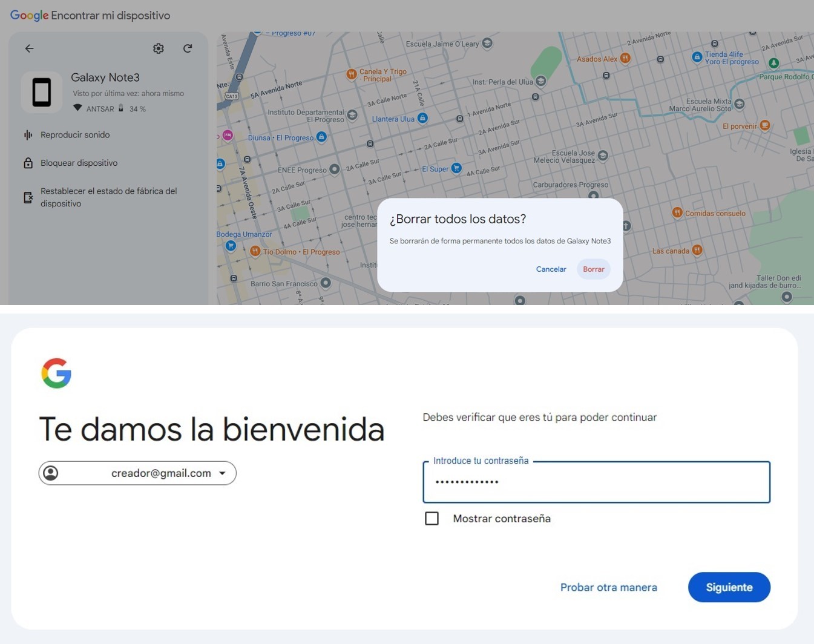The width and height of the screenshot is (814, 644).
Task: Click the Escuela Jose Melecio Velasquez pin
Action: coord(602,156)
